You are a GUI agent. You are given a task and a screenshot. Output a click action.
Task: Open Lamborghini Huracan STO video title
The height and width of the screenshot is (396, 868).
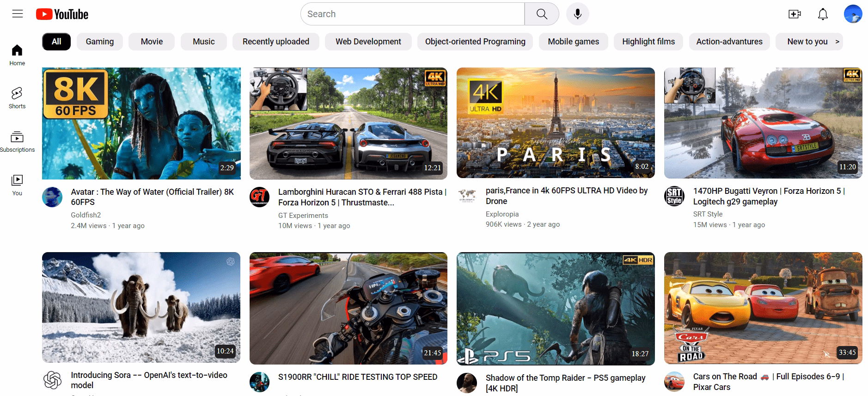[362, 197]
